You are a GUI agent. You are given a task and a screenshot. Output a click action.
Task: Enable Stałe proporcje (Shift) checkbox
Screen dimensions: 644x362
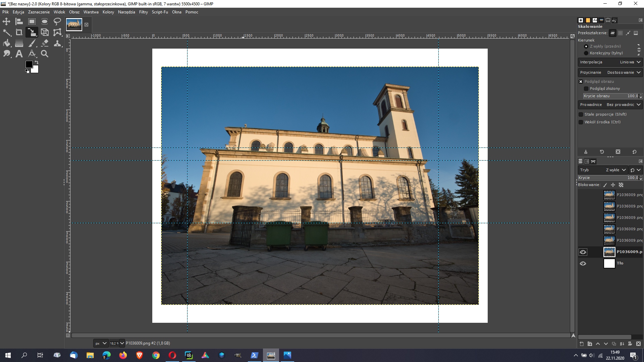581,114
